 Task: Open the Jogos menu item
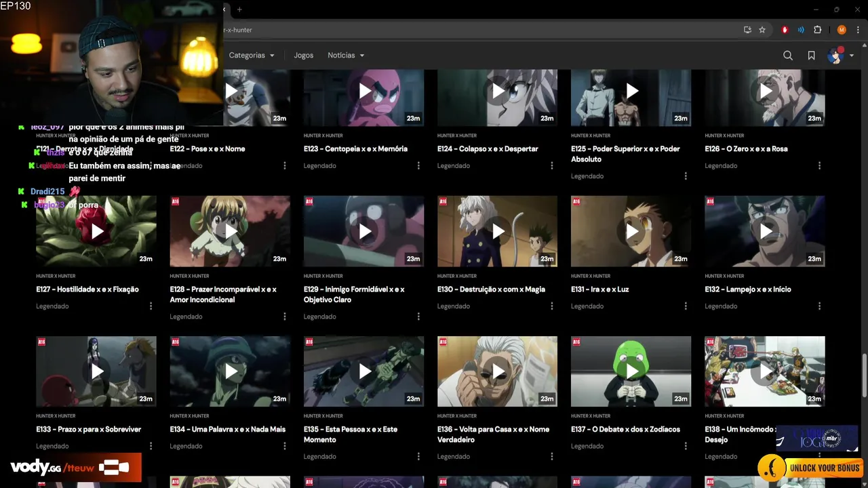[x=303, y=56]
